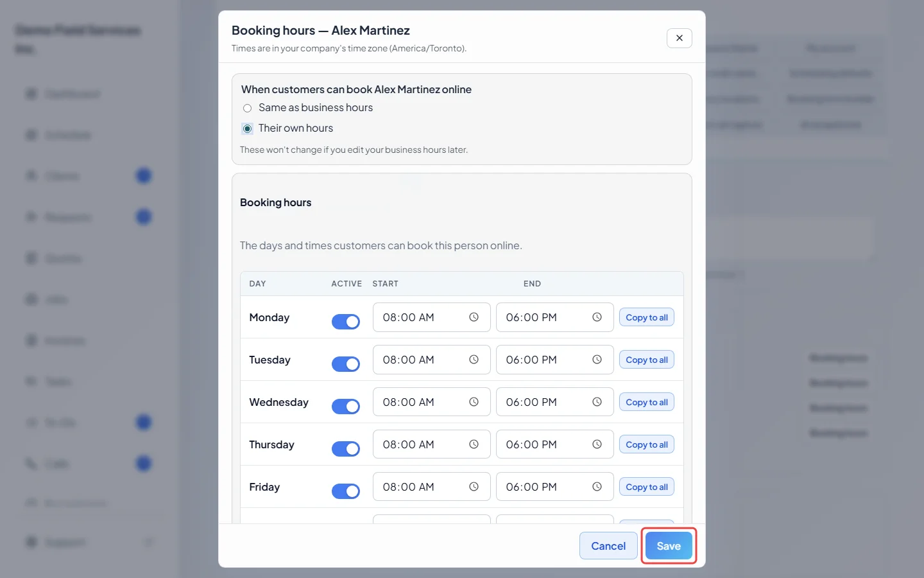
Task: Click the 'Thursday' day label
Action: pyautogui.click(x=272, y=444)
